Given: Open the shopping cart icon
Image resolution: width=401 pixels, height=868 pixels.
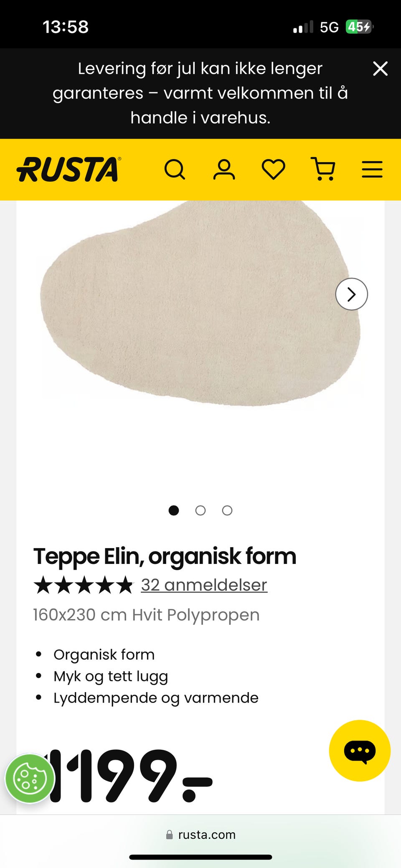Looking at the screenshot, I should tap(323, 169).
